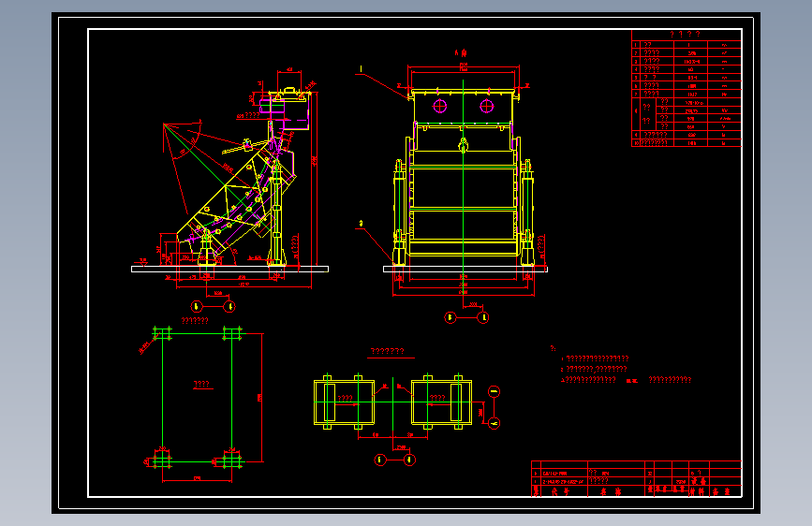Click callout number 1 leader label near front view
Viewport: 812px width, 526px height.
(361, 69)
